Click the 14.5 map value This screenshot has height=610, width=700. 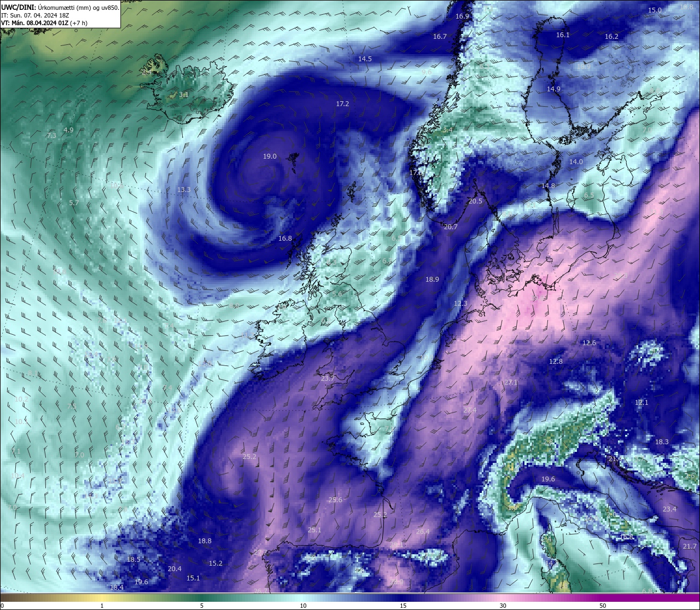[x=365, y=59]
